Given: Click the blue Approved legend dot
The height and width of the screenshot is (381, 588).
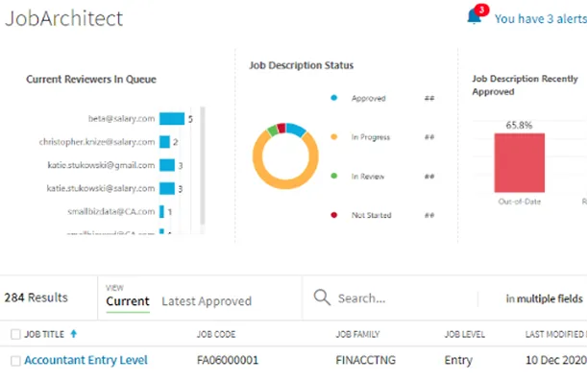Looking at the screenshot, I should point(333,98).
